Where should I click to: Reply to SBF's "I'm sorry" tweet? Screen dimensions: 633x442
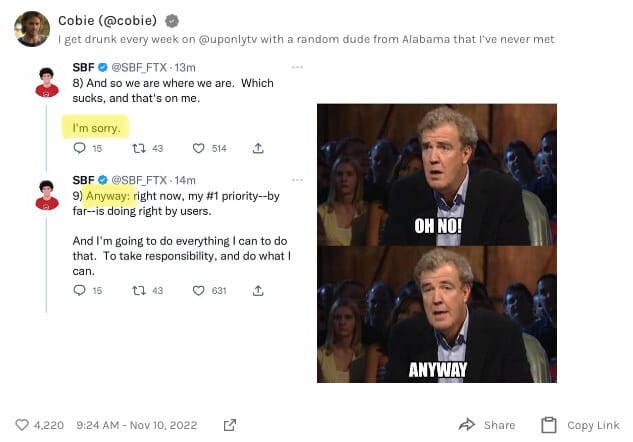80,148
